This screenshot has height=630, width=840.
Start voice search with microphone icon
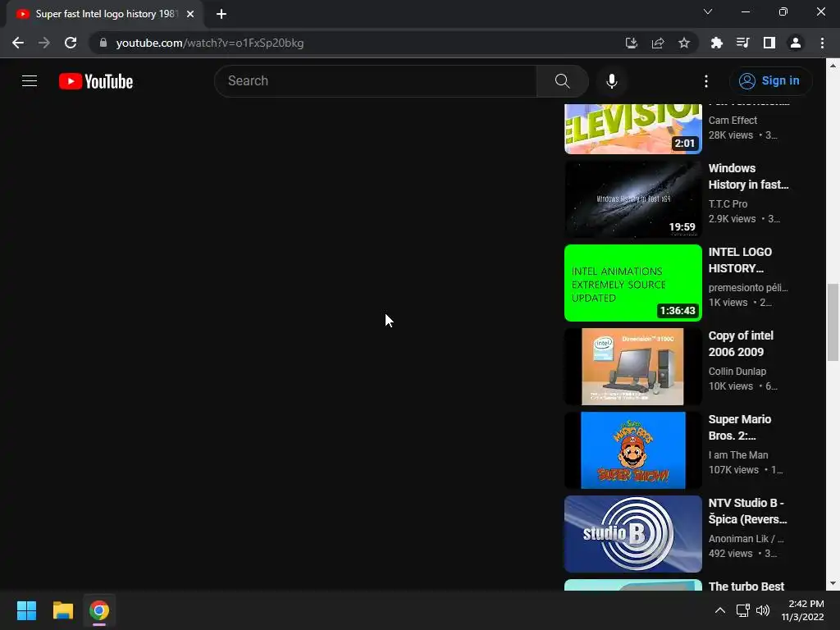pos(612,81)
